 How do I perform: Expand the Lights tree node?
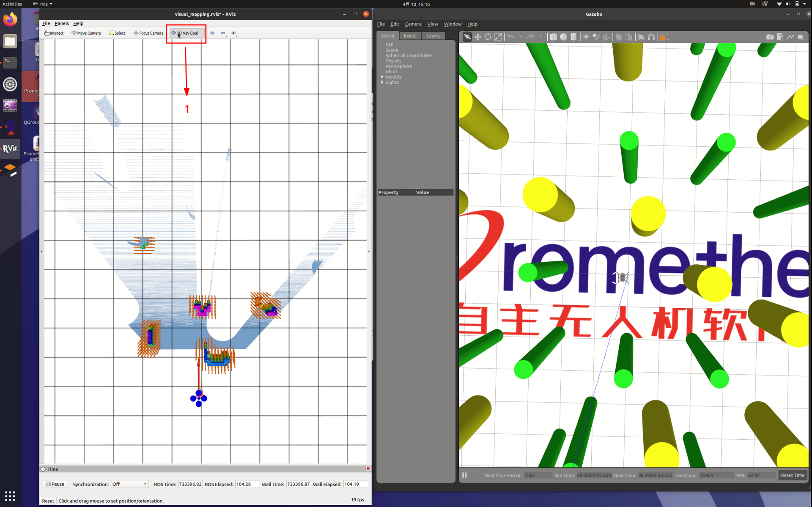click(x=382, y=82)
